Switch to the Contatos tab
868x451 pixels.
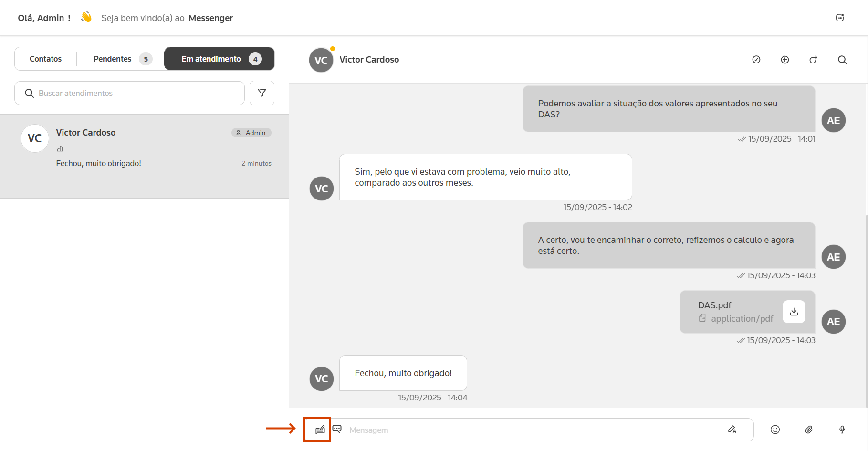tap(46, 59)
